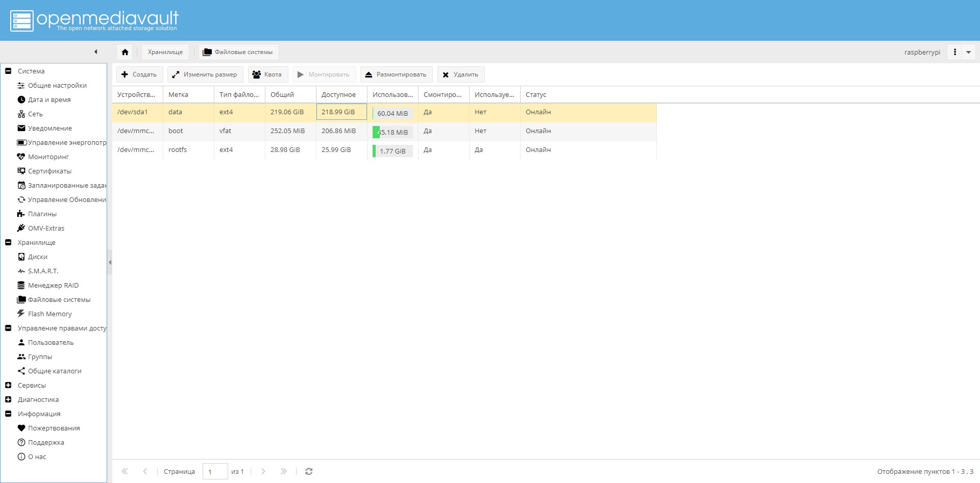Open RAID manager (Менеджер RAID)

point(53,286)
